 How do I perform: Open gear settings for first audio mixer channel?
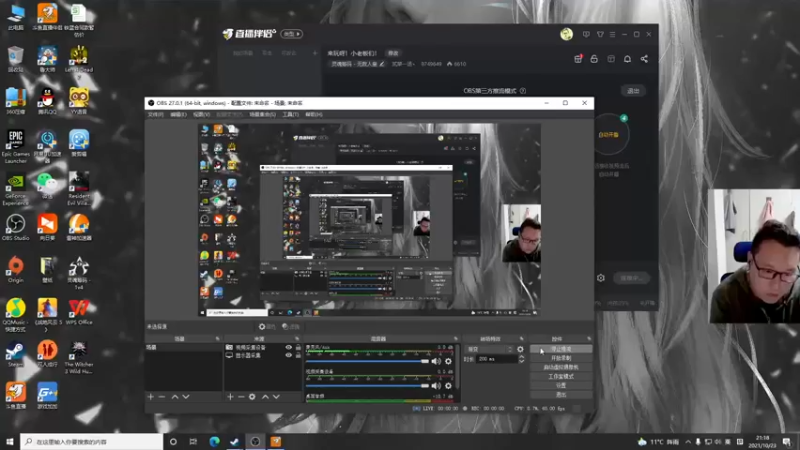[x=448, y=361]
